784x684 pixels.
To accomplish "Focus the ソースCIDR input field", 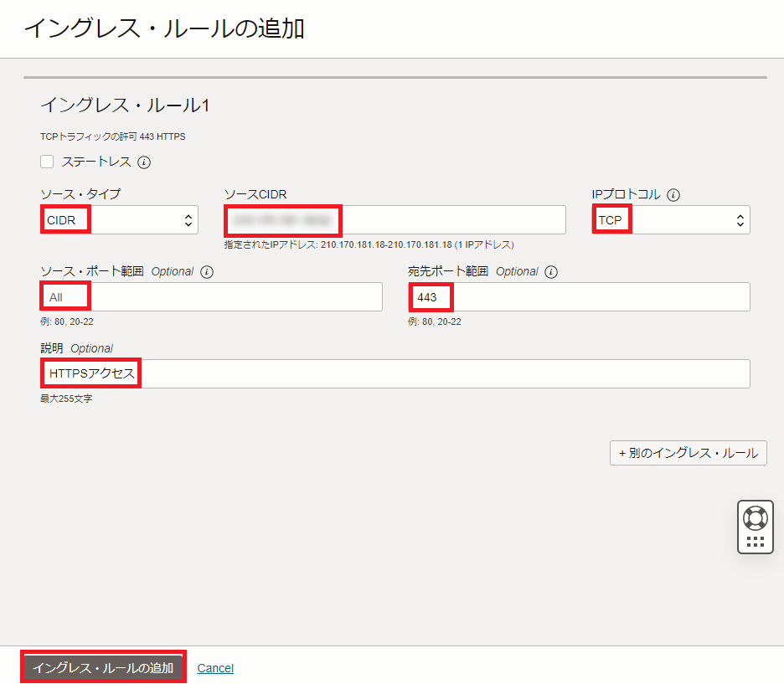I will point(394,220).
